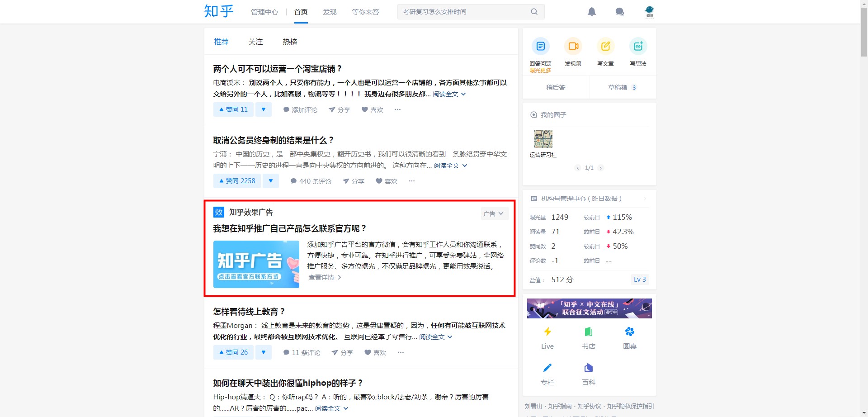Click the 发视频 icon
This screenshot has width=868, height=417.
point(573,46)
